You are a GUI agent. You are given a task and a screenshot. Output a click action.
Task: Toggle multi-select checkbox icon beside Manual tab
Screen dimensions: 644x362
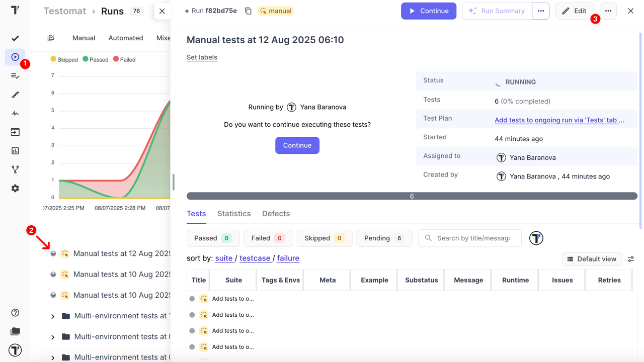click(51, 38)
